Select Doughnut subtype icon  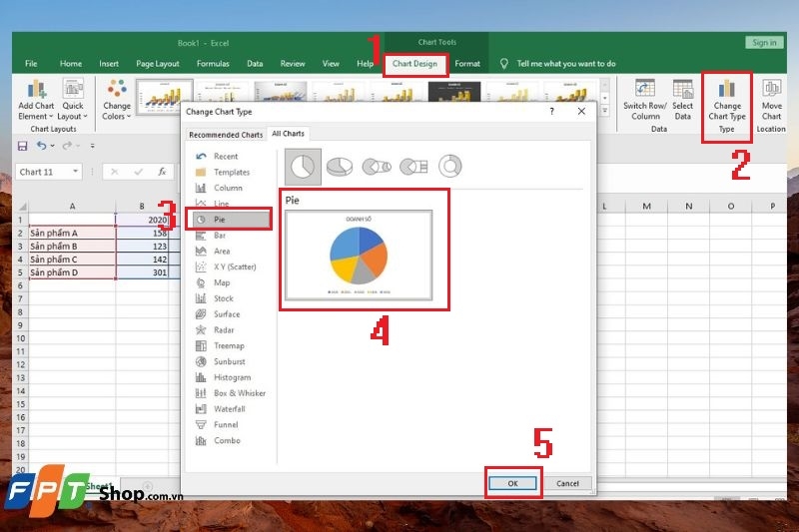click(450, 166)
